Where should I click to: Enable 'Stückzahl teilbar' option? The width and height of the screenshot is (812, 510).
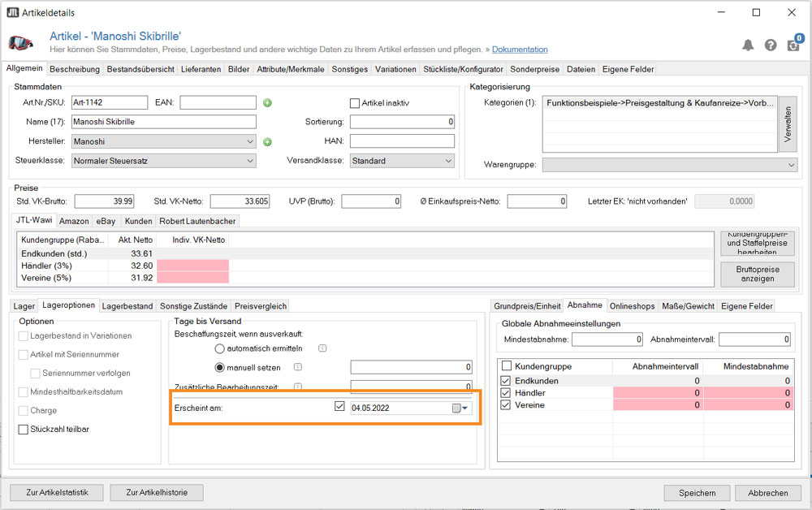[24, 430]
